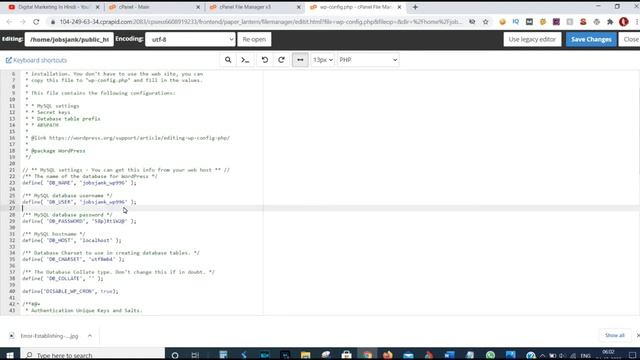Image resolution: width=640 pixels, height=360 pixels.
Task: Click line 38 DB_COLLATE define statement
Action: click(63, 278)
